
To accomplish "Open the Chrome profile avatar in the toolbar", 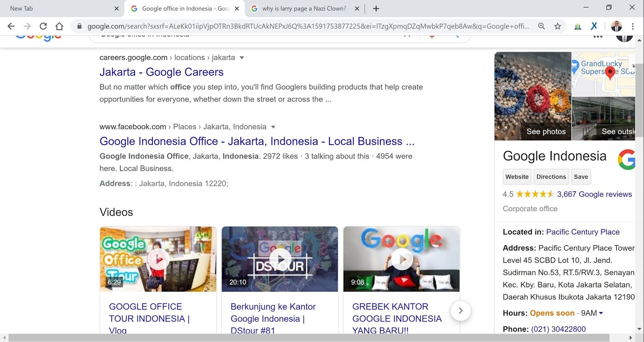I will tap(616, 26).
